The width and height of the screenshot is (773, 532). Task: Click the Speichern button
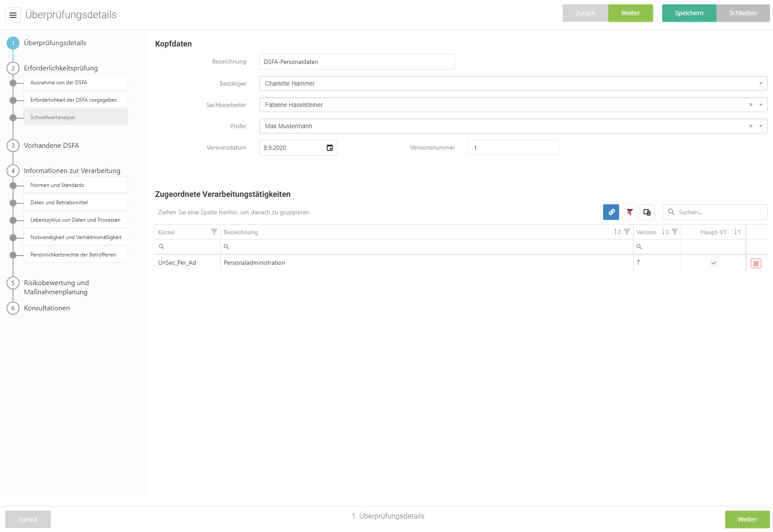[689, 13]
